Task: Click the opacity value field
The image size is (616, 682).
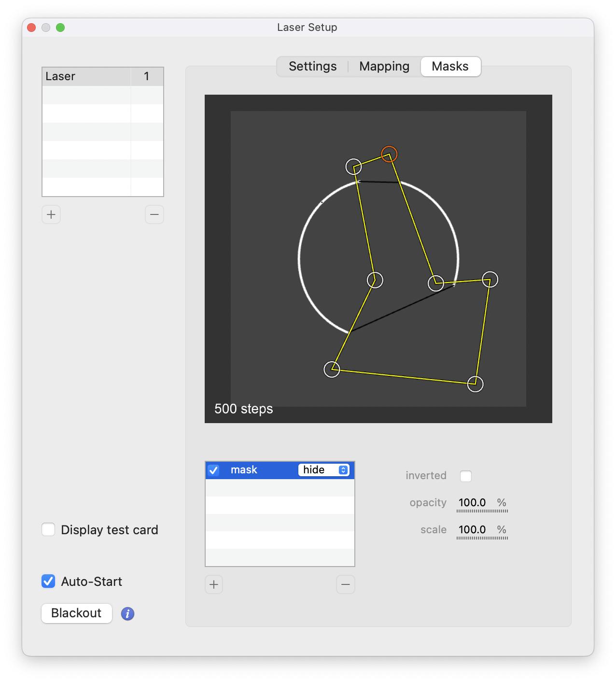Action: click(x=472, y=502)
